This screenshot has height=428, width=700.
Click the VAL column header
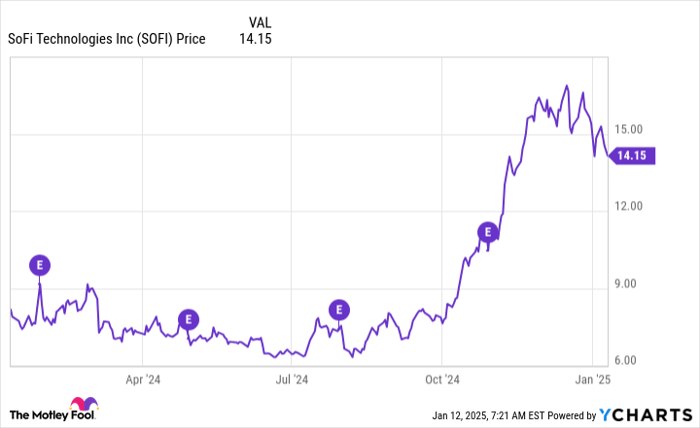(259, 22)
